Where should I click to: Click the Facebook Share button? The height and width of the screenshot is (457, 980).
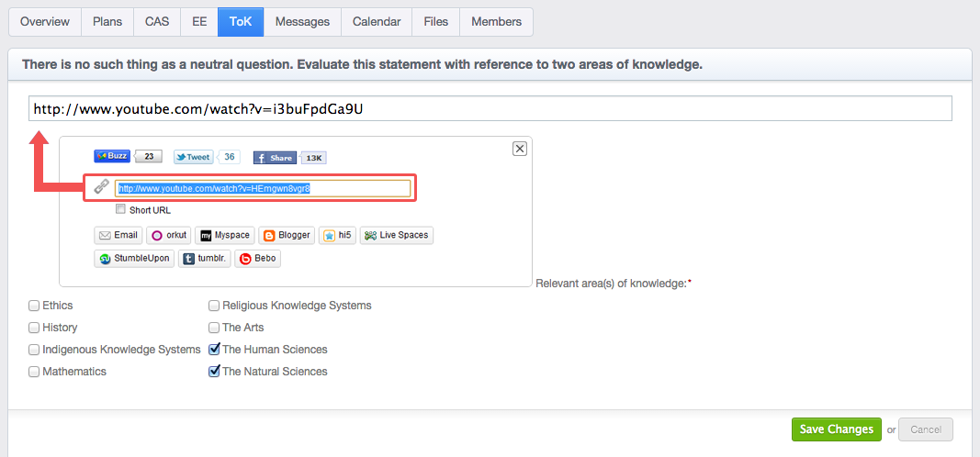point(275,158)
